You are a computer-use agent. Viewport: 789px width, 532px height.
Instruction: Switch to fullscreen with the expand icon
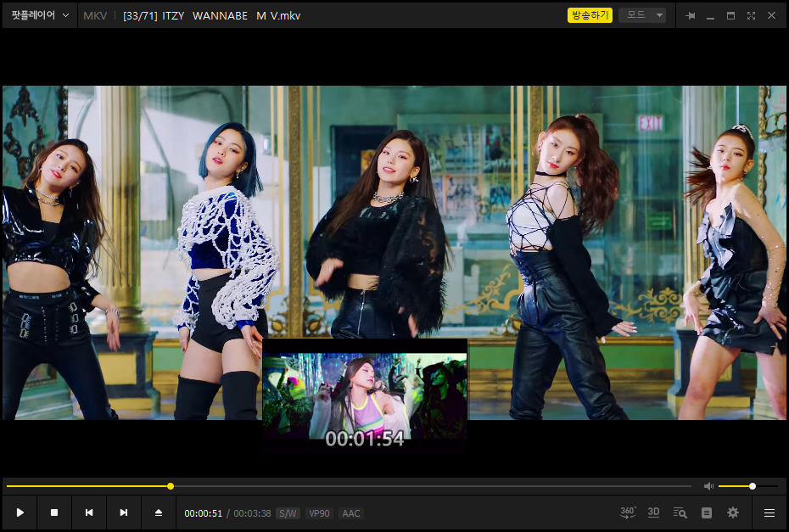coord(752,15)
